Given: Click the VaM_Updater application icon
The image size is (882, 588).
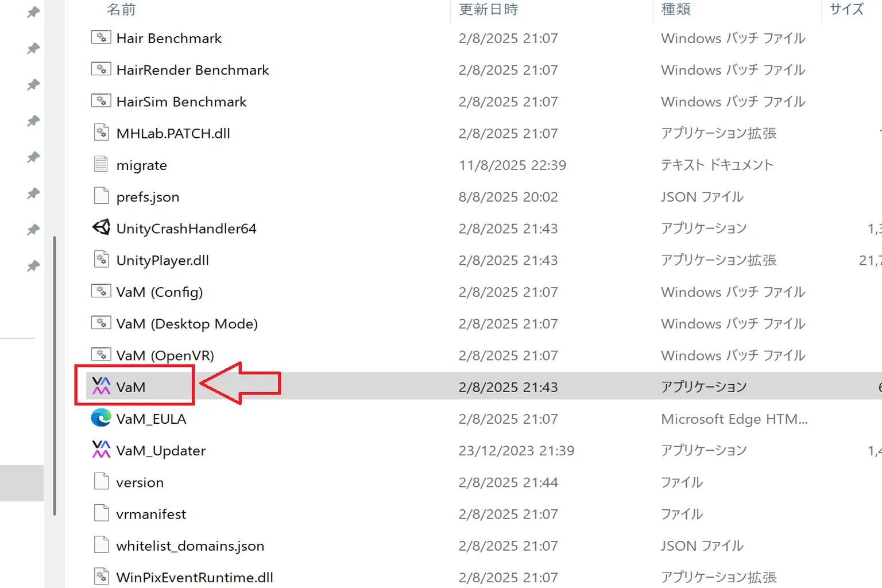Looking at the screenshot, I should pos(101,450).
